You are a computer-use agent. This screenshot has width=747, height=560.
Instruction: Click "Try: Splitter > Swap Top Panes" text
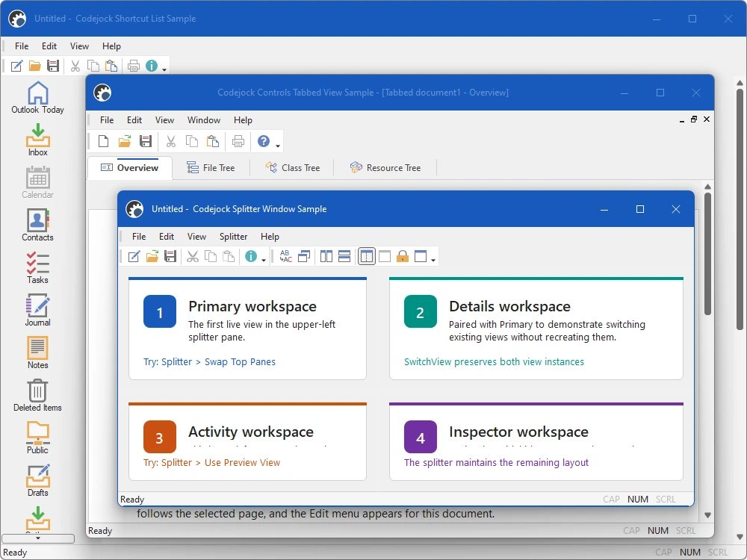pos(210,362)
